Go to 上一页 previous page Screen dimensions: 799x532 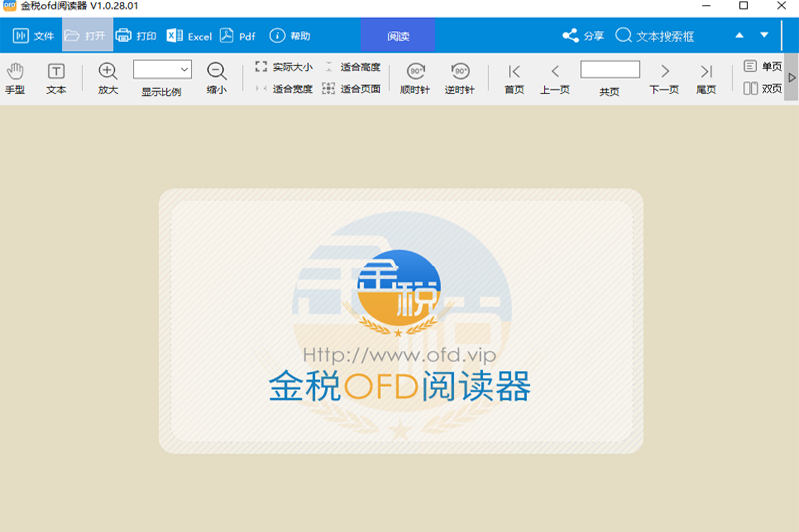point(555,78)
